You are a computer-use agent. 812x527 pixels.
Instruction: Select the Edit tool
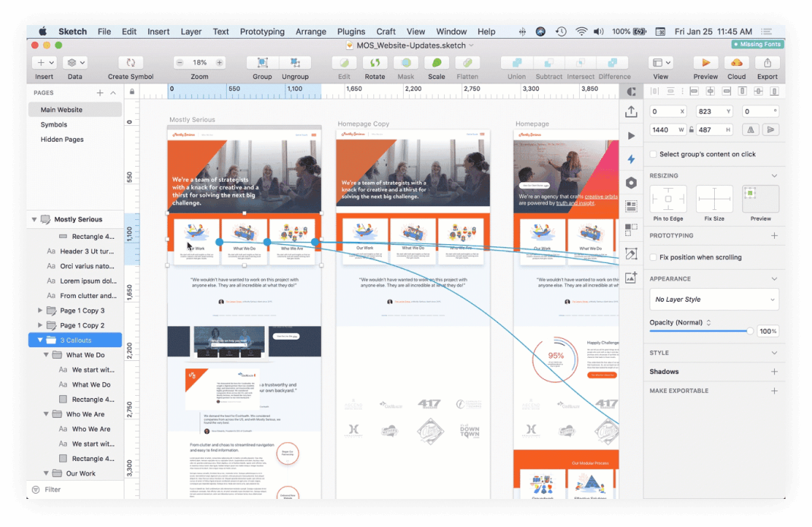point(344,63)
